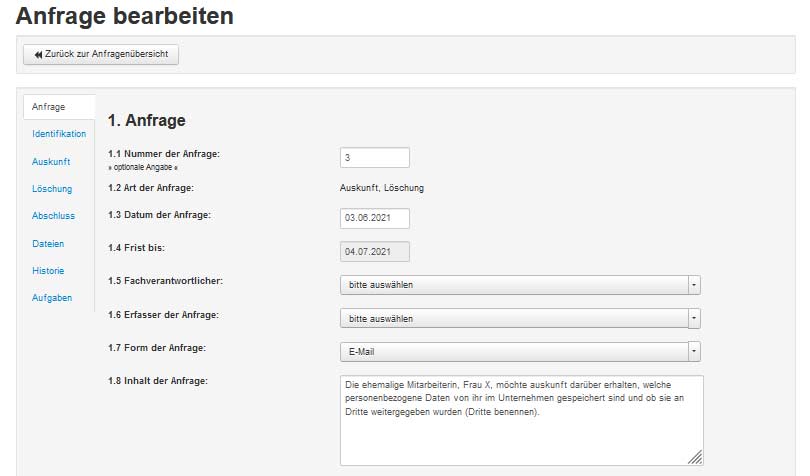The height and width of the screenshot is (476, 810).
Task: Switch to the Identifikation tab
Action: tap(59, 134)
